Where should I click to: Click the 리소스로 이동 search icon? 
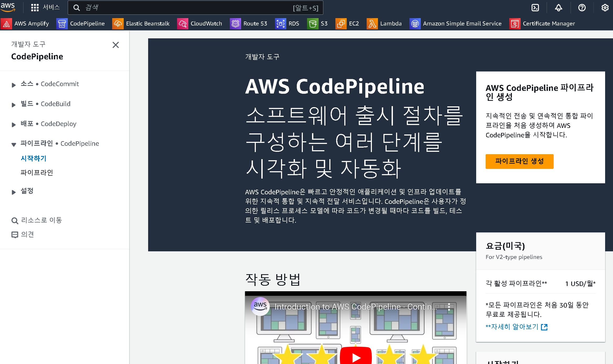point(15,221)
